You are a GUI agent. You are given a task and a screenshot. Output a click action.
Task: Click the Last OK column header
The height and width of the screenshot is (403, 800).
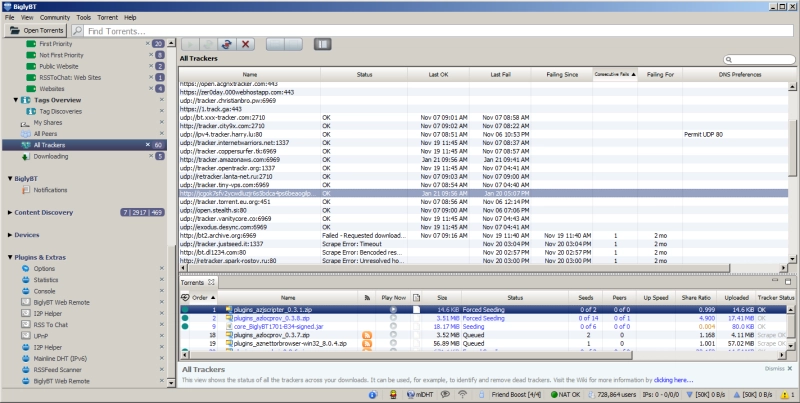coord(438,74)
